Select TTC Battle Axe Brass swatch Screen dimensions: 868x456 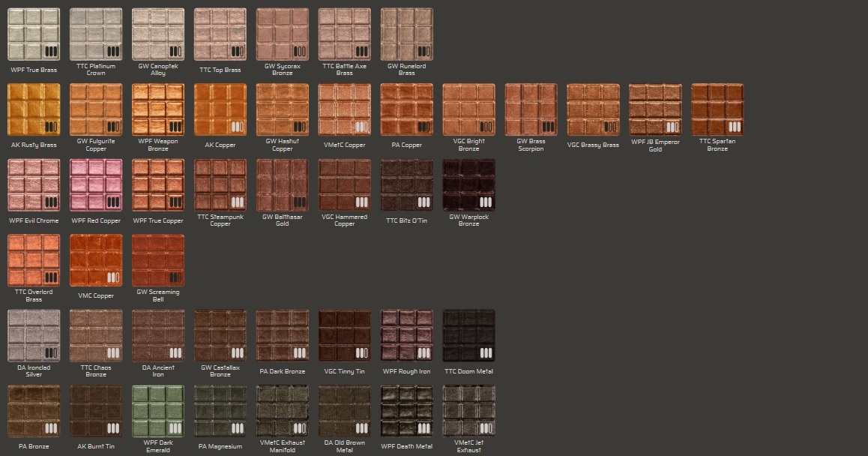[344, 34]
